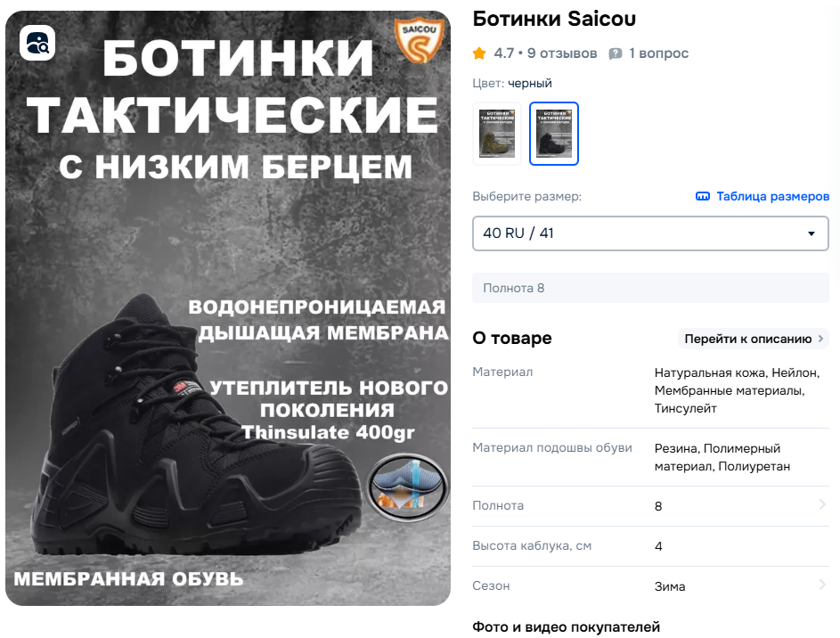Click the main tactical boot product image
The width and height of the screenshot is (840, 638).
228,308
